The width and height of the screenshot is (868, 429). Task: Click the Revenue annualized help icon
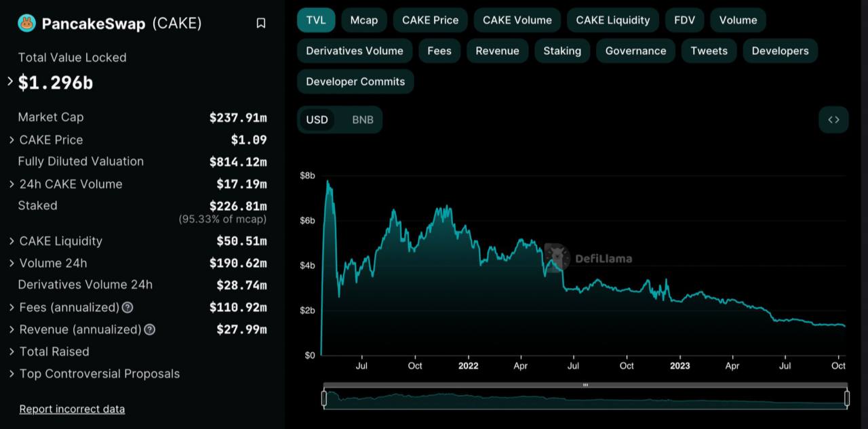[x=150, y=330]
